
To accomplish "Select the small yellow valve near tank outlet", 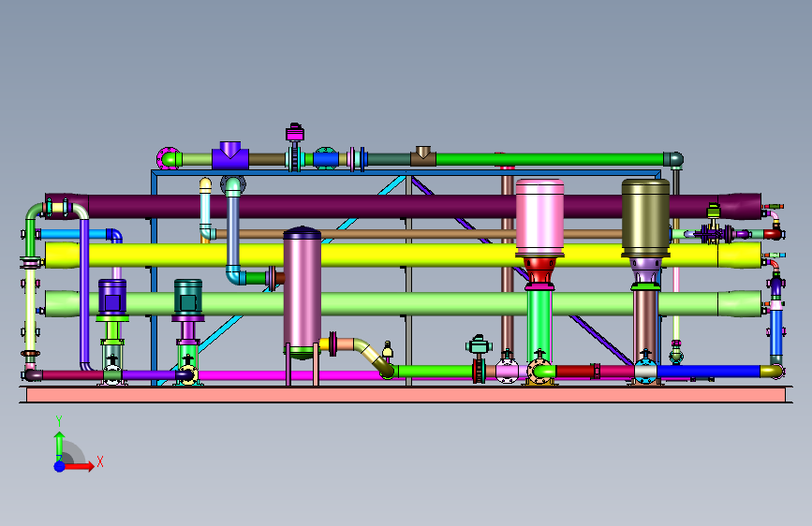I will click(387, 351).
